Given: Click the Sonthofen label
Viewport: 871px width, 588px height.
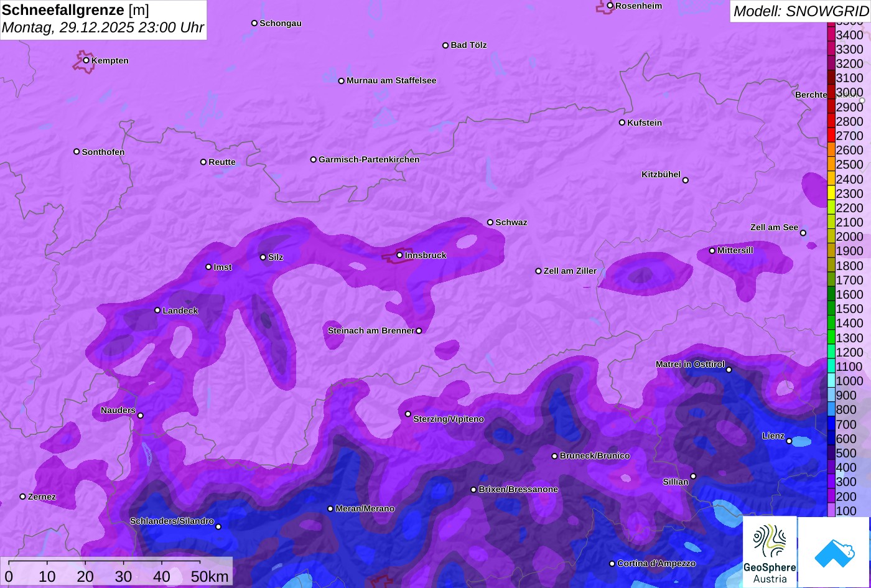Looking at the screenshot, I should tap(103, 152).
